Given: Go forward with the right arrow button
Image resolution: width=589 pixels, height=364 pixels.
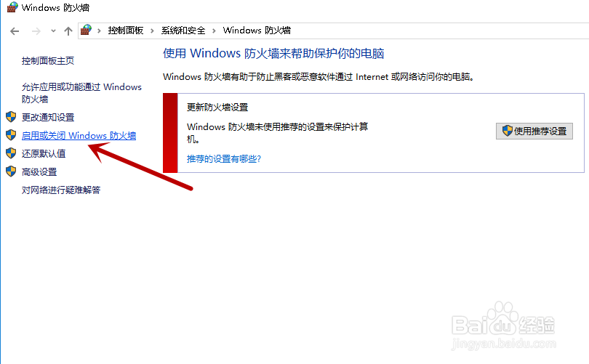Looking at the screenshot, I should (x=36, y=31).
